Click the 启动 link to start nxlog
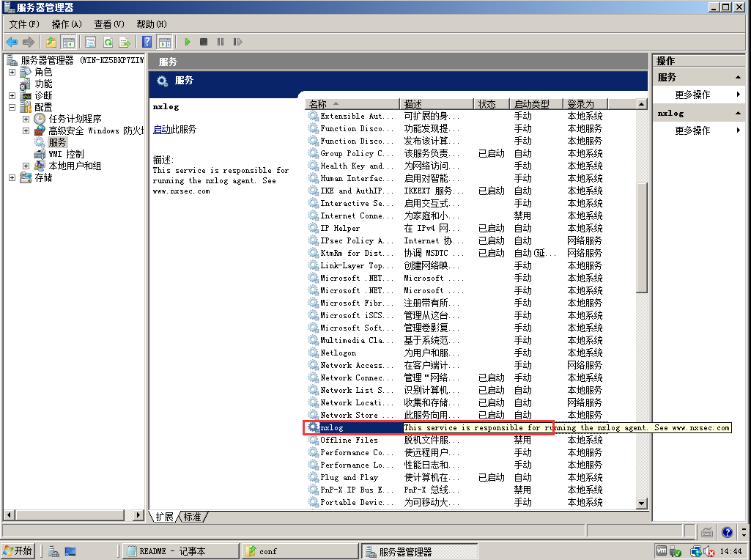Screen dimensions: 751x560 pos(161,129)
